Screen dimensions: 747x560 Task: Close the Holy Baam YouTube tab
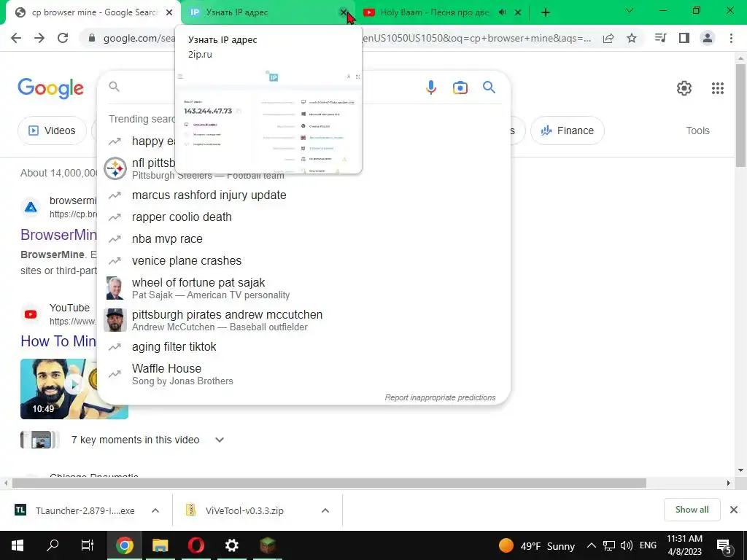click(518, 12)
